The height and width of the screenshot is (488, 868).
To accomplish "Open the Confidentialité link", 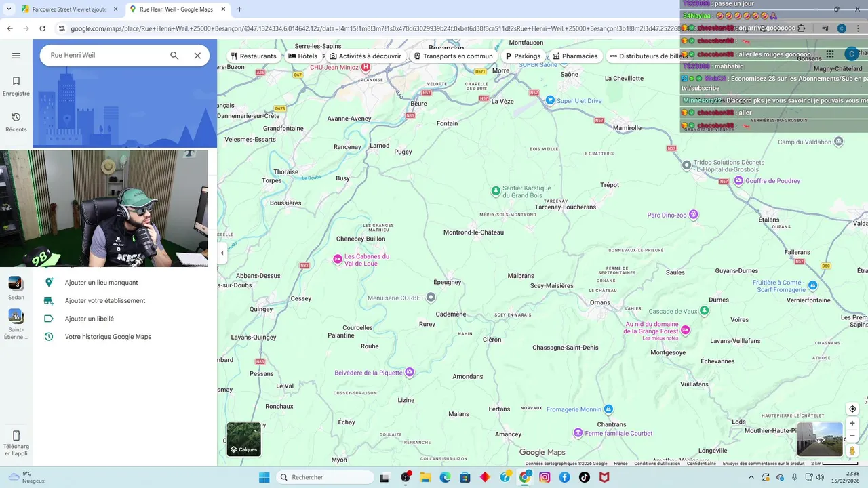I will coord(701,464).
